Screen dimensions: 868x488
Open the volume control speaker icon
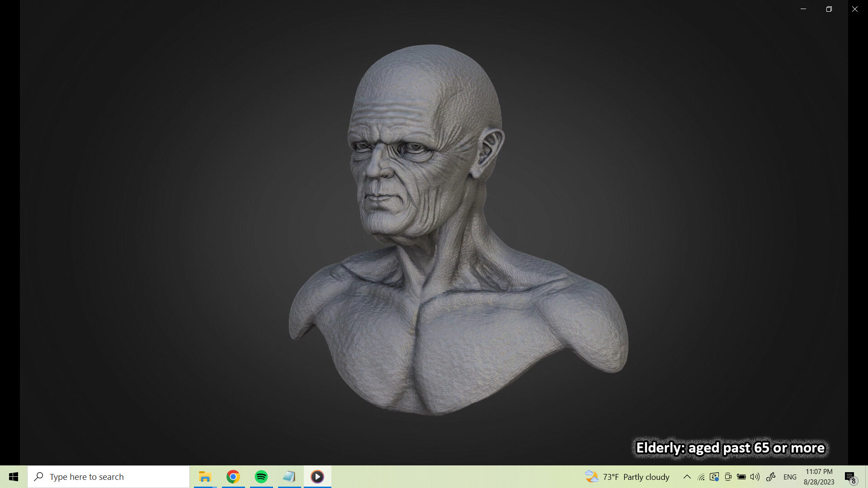pyautogui.click(x=754, y=477)
